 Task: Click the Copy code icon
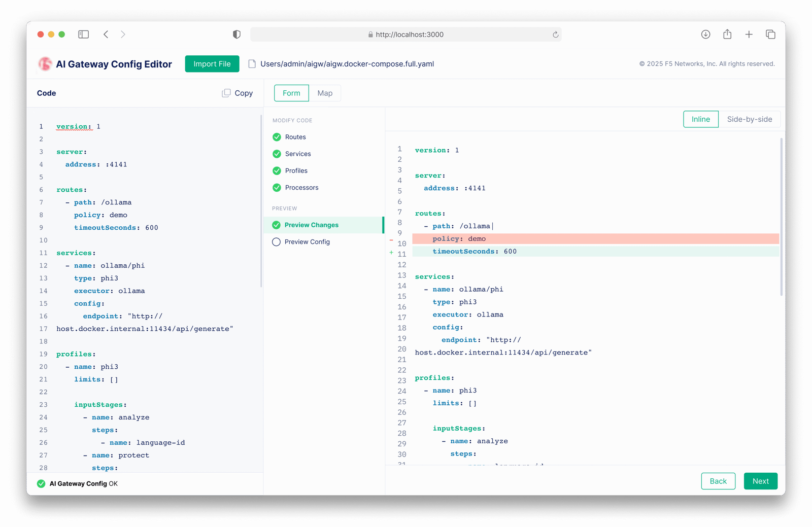226,93
